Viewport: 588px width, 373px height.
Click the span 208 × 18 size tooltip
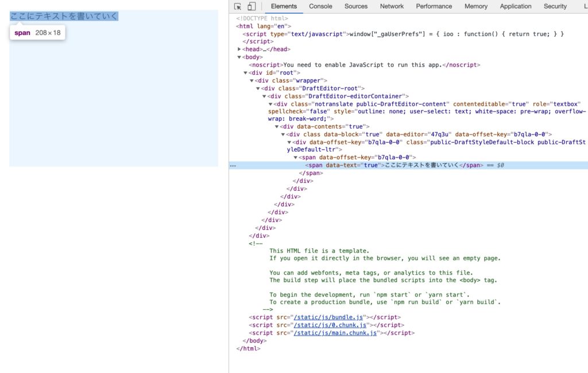coord(37,33)
